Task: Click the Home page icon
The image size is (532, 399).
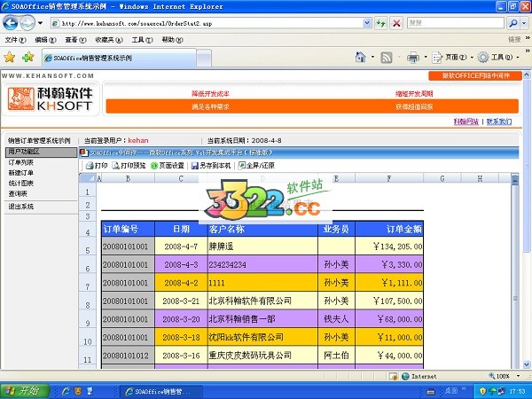Action: coord(360,57)
